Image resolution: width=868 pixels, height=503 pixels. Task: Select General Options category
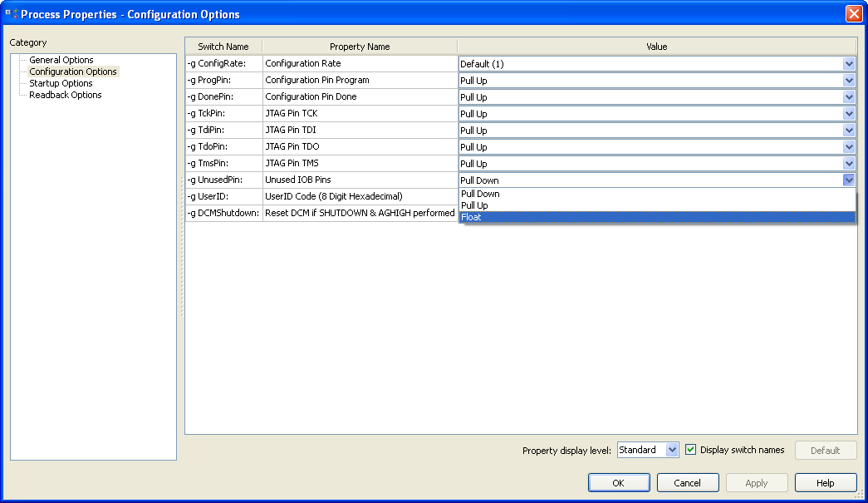point(61,60)
